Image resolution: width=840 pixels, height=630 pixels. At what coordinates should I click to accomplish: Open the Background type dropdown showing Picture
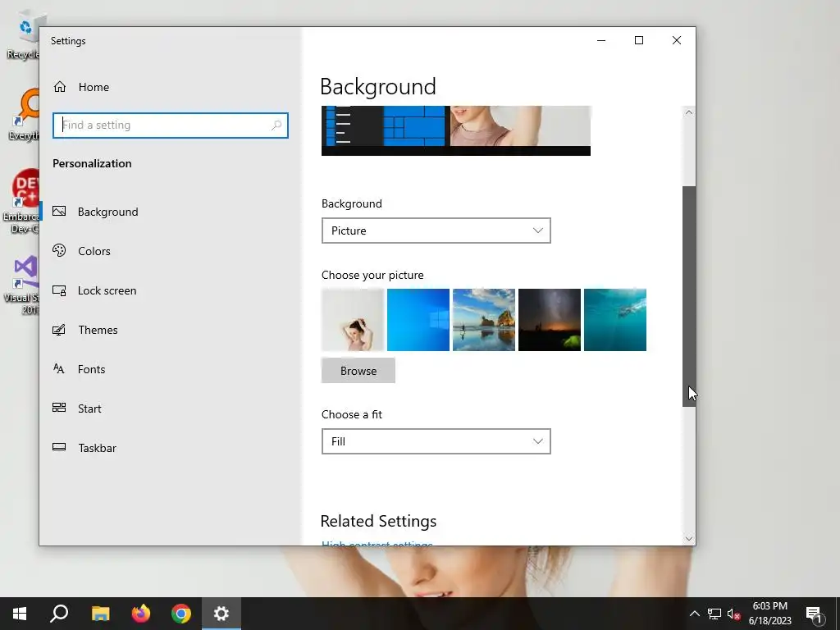click(436, 231)
